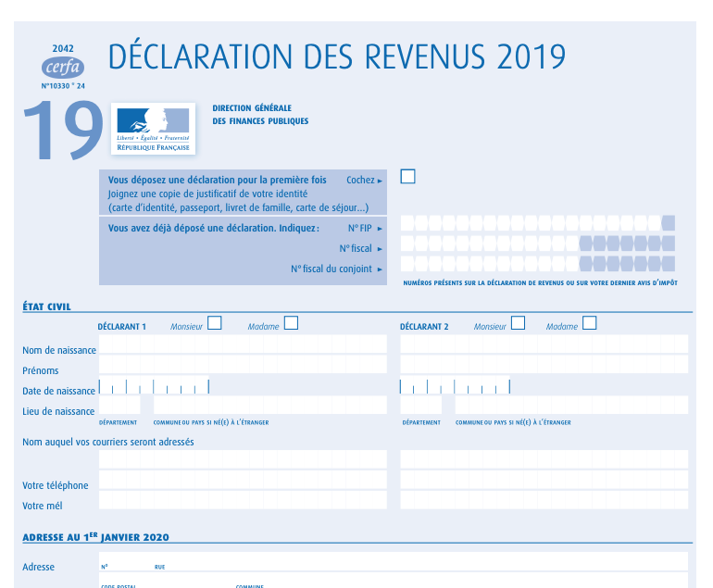713x588 pixels.
Task: Click 'Vous déposez une déclaration pour la première fois'
Action: [218, 180]
